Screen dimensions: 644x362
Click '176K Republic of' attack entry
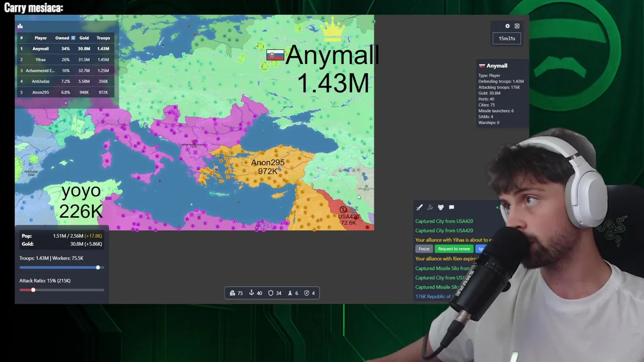[x=434, y=297]
